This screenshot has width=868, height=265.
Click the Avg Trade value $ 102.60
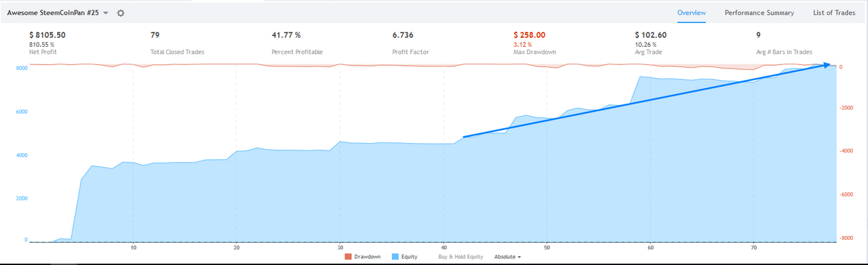click(x=650, y=35)
